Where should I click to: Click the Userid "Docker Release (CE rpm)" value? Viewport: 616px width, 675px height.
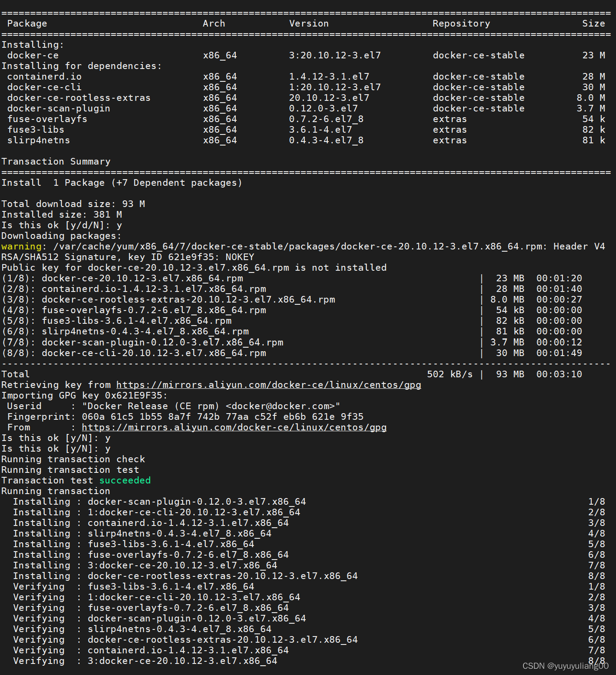pos(211,406)
